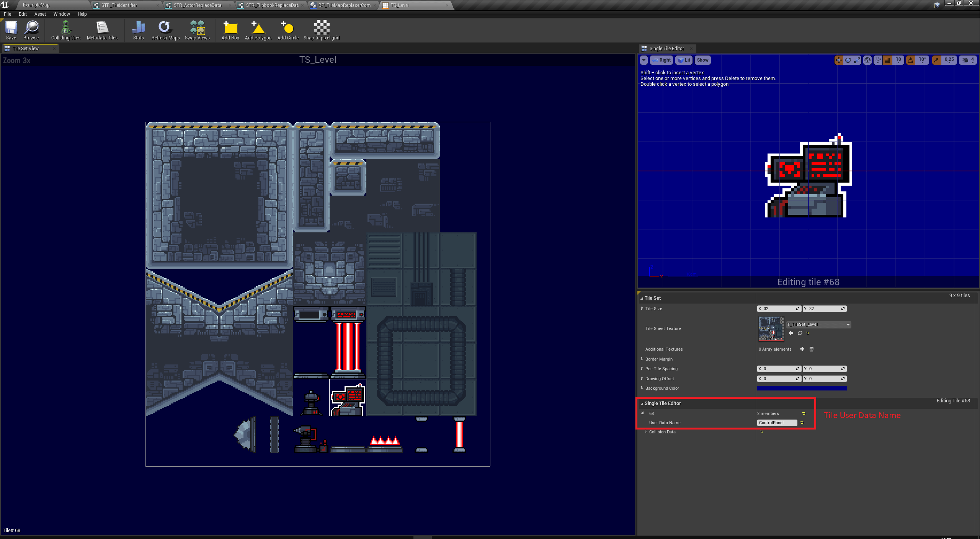Viewport: 980px width, 539px height.
Task: Click Refresh Maps in the toolbar
Action: (x=165, y=30)
